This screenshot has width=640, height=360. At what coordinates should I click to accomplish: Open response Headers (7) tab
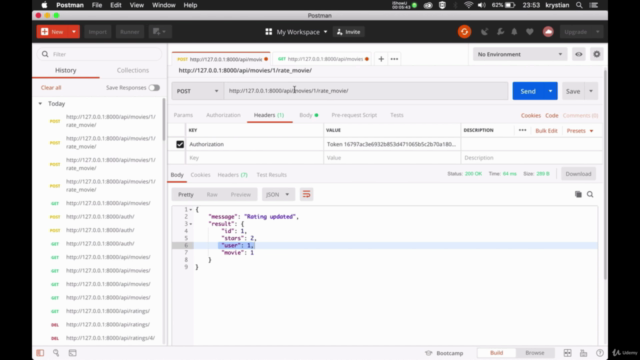[232, 175]
